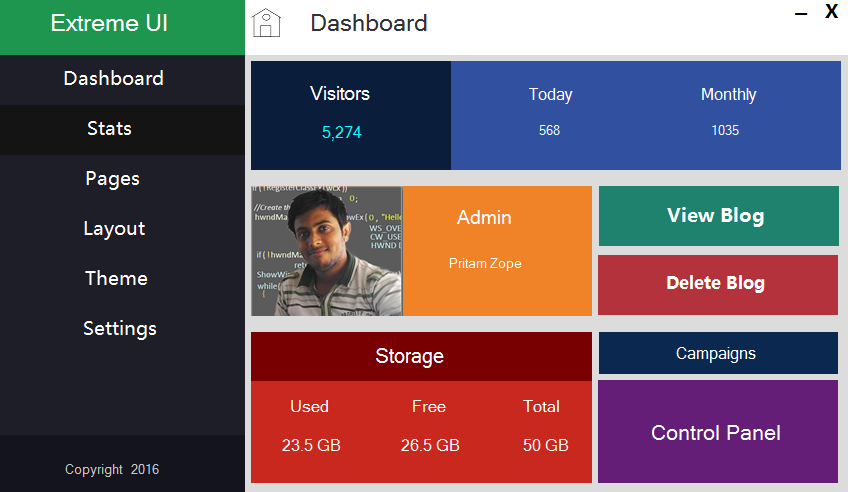Screen dimensions: 848x492
Task: Open the Campaigns tile
Action: (717, 354)
